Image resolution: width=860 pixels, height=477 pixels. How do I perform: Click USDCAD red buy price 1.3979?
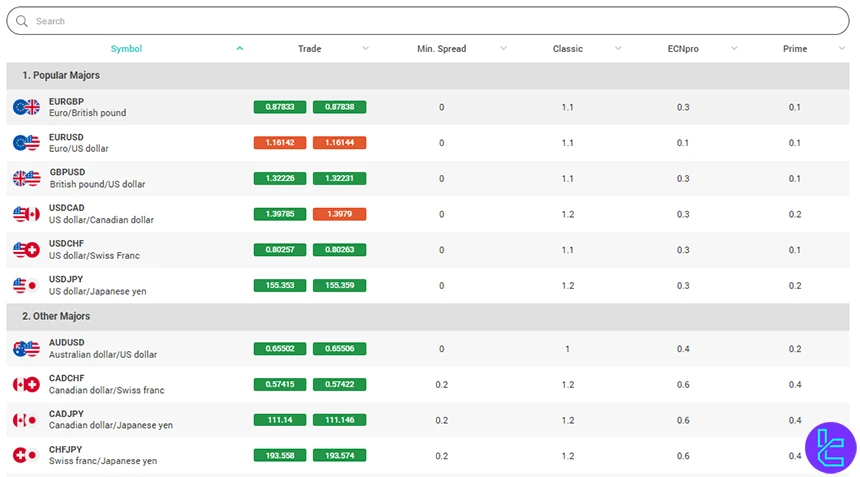pos(339,214)
